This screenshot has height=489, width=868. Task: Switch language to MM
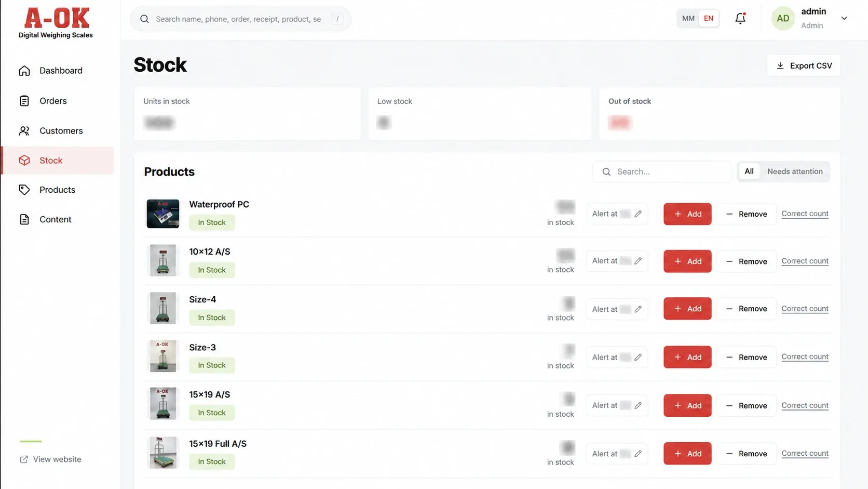[x=688, y=19]
